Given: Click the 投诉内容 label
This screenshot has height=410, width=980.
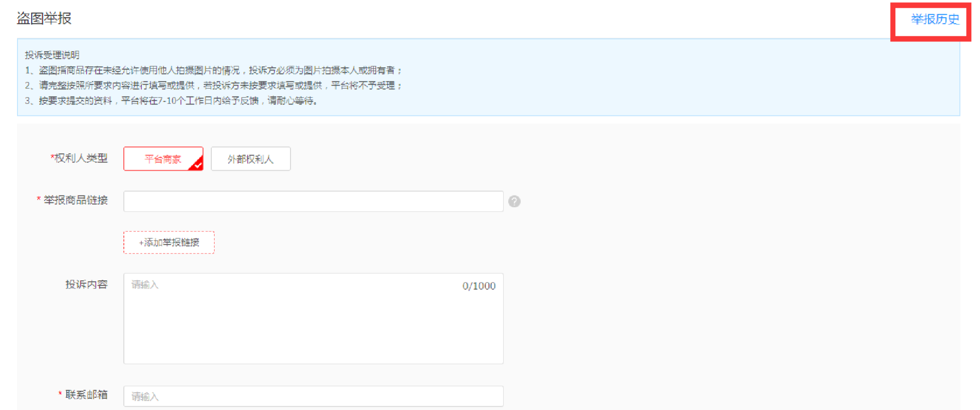Looking at the screenshot, I should 87,284.
